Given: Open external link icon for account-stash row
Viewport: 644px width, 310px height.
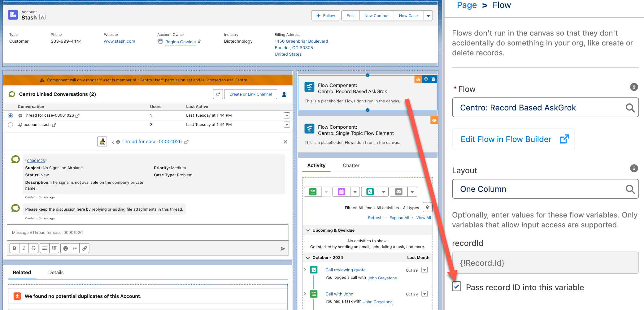Looking at the screenshot, I should 54,125.
